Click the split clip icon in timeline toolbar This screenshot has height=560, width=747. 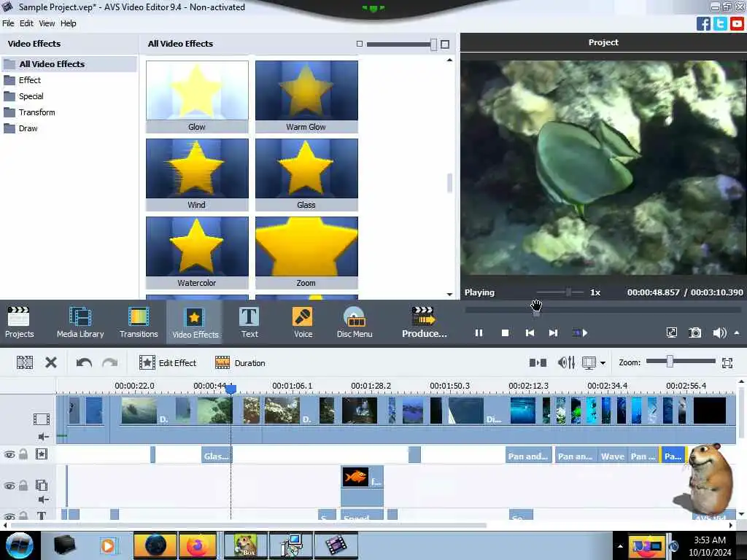(x=25, y=363)
